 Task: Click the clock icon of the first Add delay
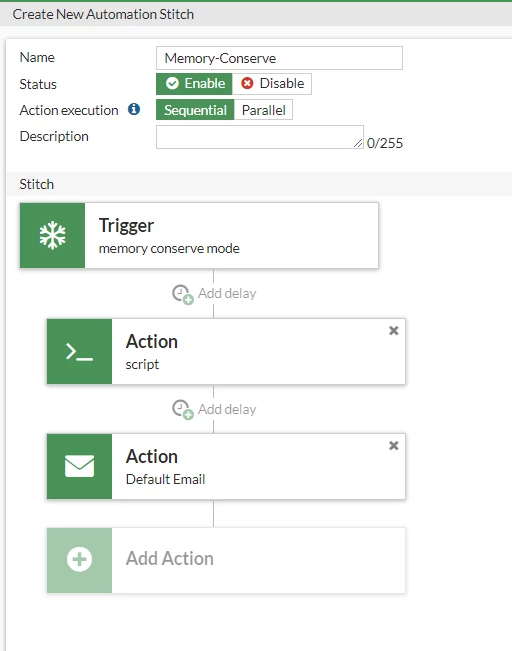click(x=183, y=294)
